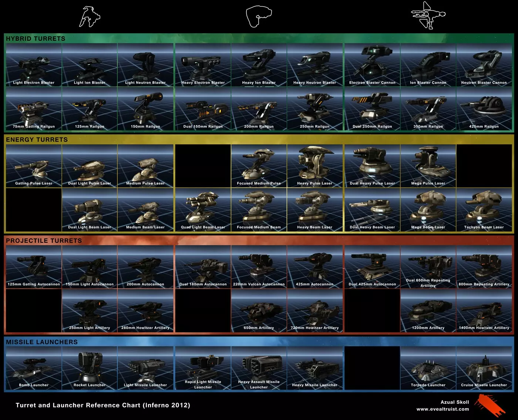Screen dimensions: 518x420
Task: Choose the Heavy Ion Blaster thumbnail
Action: pyautogui.click(x=259, y=65)
